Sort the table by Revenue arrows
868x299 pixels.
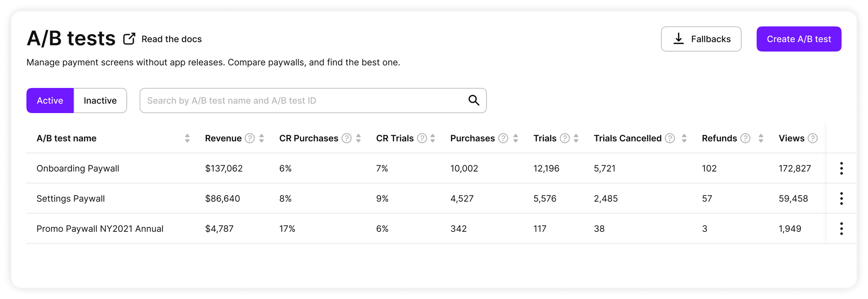[262, 138]
